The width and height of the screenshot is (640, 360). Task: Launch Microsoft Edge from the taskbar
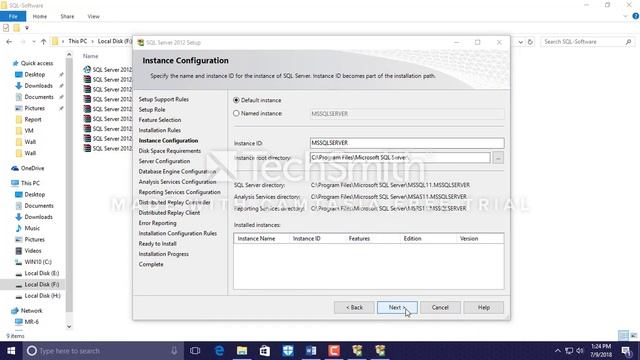[x=219, y=351]
